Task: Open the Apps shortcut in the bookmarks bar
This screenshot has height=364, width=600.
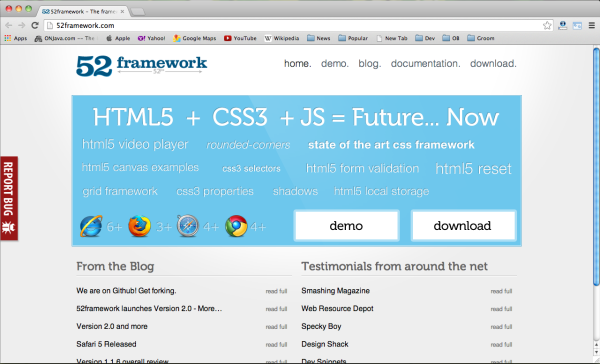Action: (16, 38)
